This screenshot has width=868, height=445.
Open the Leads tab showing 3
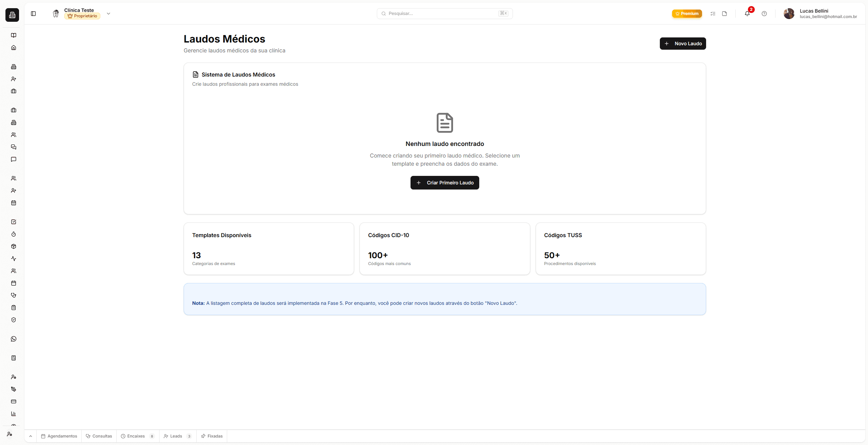click(x=177, y=436)
